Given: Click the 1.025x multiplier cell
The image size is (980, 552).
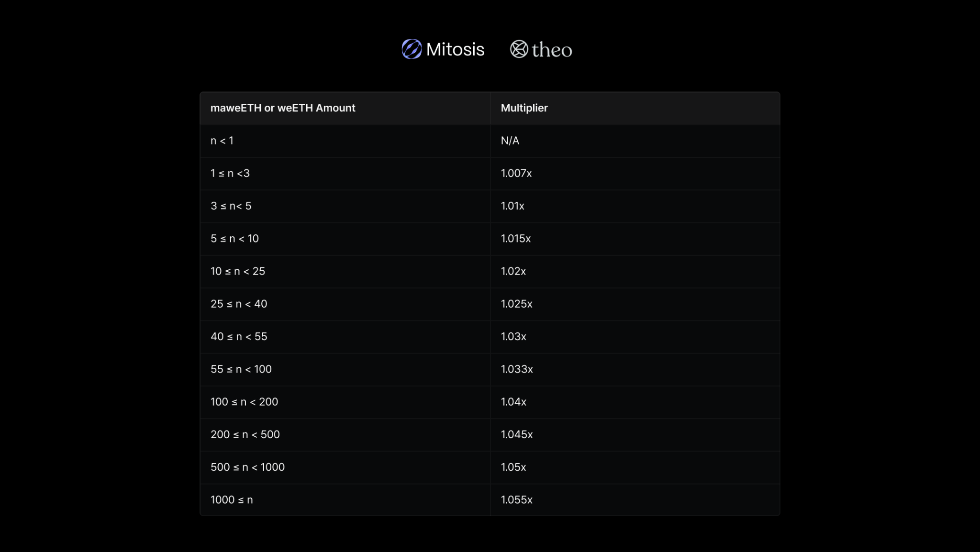Looking at the screenshot, I should [516, 304].
